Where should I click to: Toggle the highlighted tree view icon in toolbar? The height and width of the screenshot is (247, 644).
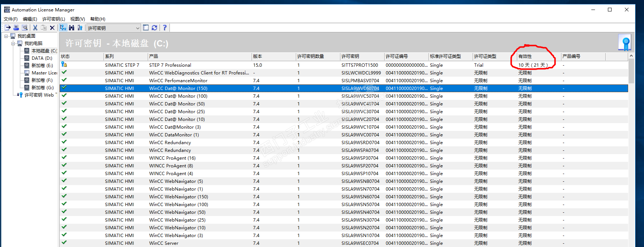pos(63,28)
